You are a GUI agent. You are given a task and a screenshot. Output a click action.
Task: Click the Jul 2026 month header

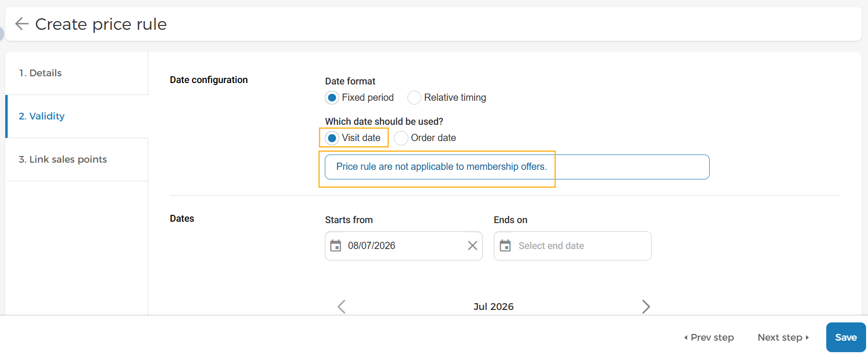coord(493,307)
